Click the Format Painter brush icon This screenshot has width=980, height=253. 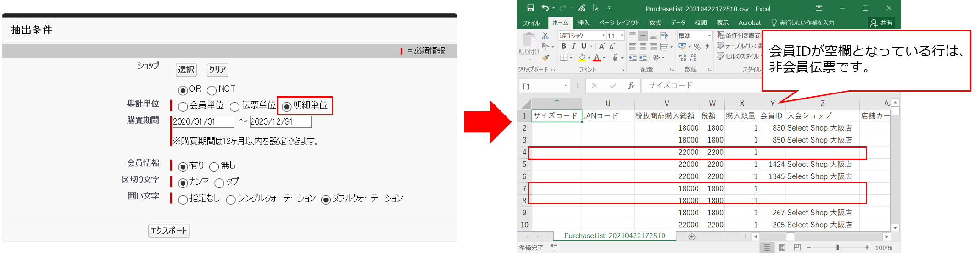pos(545,58)
